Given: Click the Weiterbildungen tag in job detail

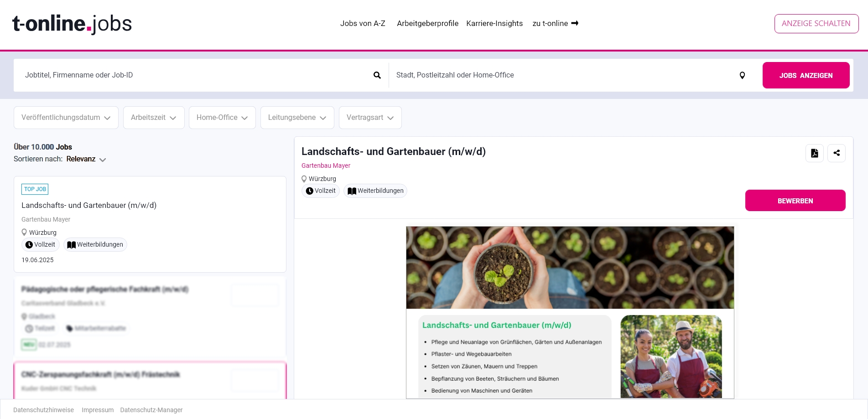Looking at the screenshot, I should point(375,191).
